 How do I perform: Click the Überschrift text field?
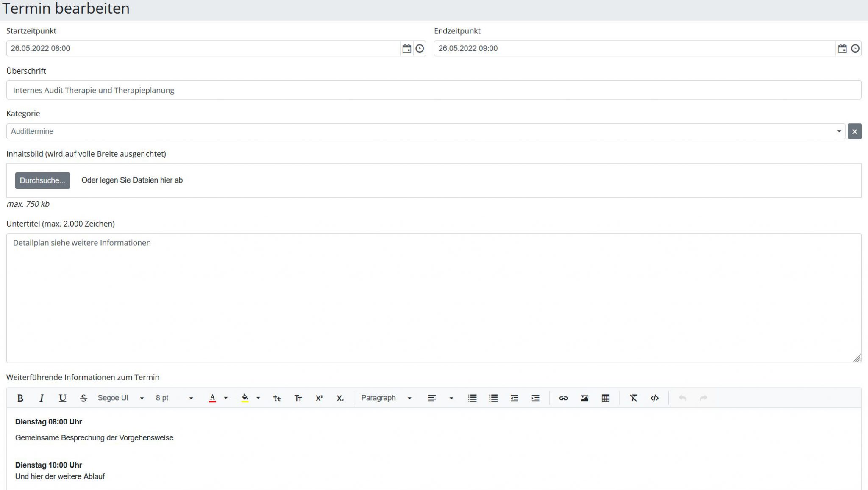point(434,90)
